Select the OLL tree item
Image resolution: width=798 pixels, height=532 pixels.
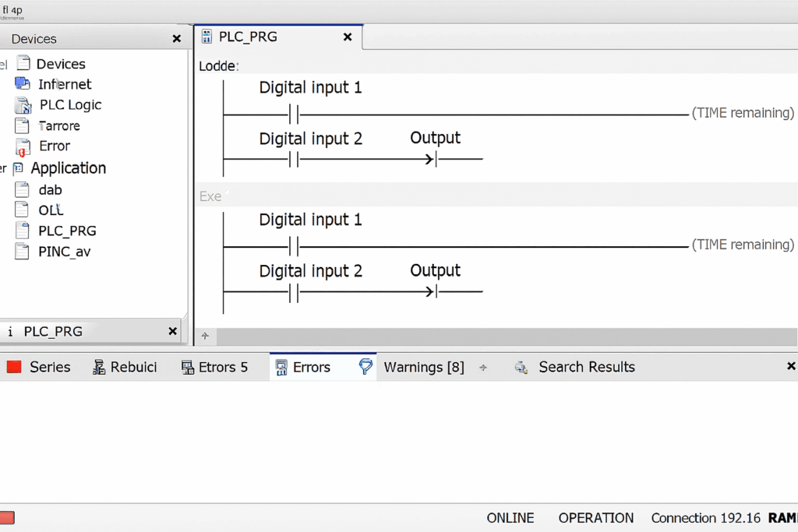coord(51,210)
